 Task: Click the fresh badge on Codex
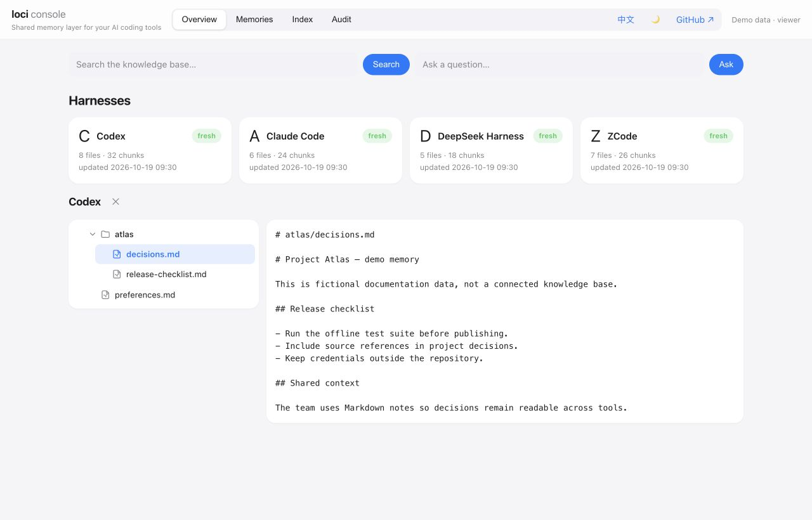tap(206, 136)
